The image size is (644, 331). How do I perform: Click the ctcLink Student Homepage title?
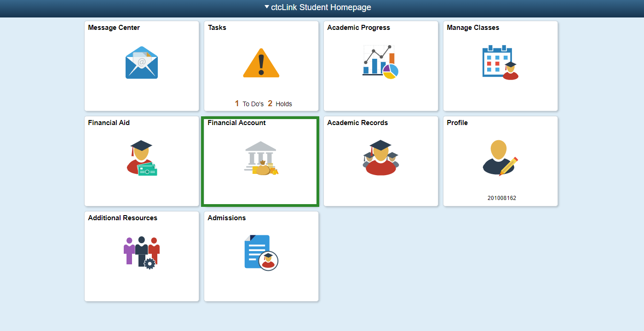[x=321, y=7]
